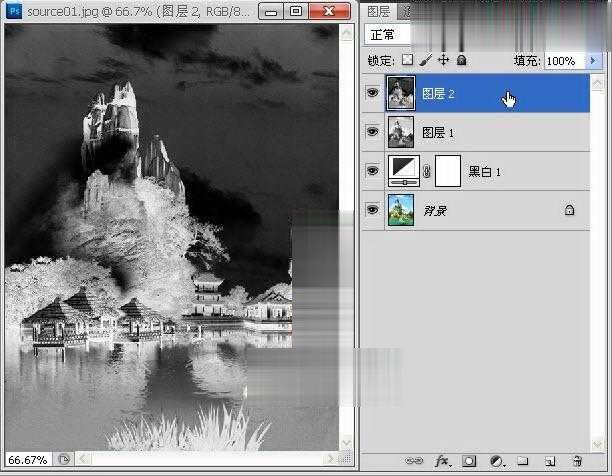This screenshot has height=476, width=612.
Task: Enable lock image pixels brush icon
Action: 425,60
